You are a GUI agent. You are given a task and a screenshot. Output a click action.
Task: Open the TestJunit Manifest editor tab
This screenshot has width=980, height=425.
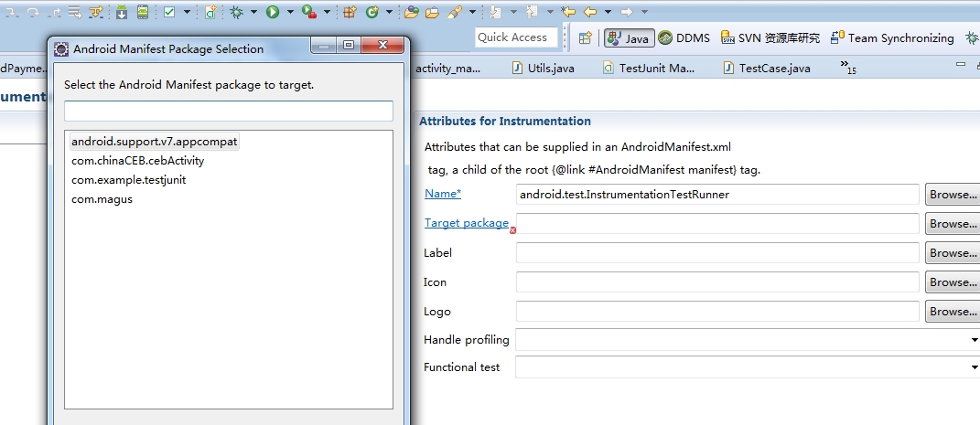tap(649, 68)
